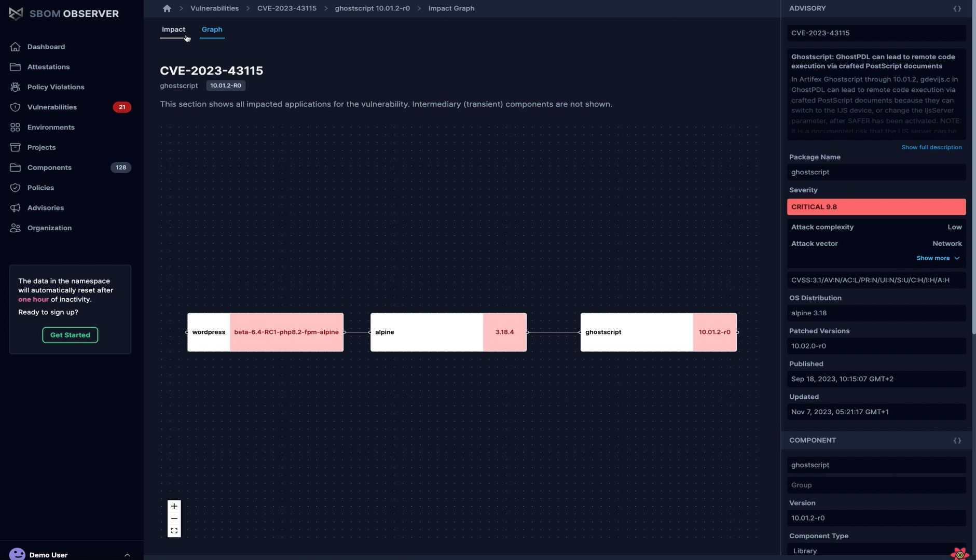
Task: Open Dashboard from the sidebar
Action: click(46, 47)
